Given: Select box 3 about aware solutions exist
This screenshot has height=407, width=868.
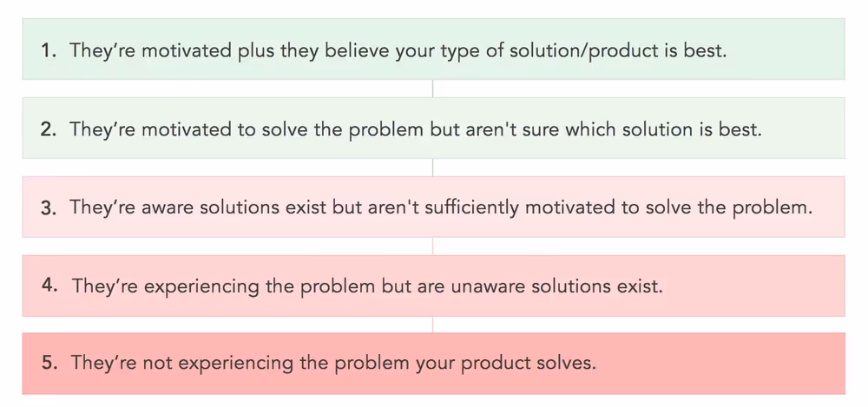Looking at the screenshot, I should 433,207.
